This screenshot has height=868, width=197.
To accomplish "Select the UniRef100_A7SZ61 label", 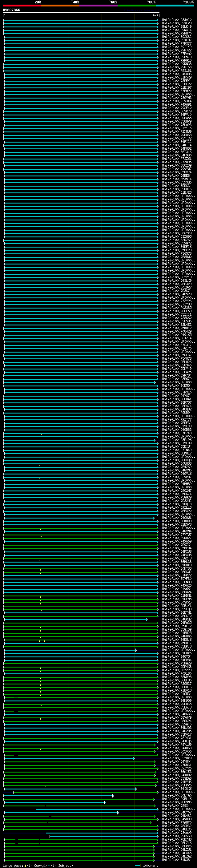I will click(x=177, y=159).
